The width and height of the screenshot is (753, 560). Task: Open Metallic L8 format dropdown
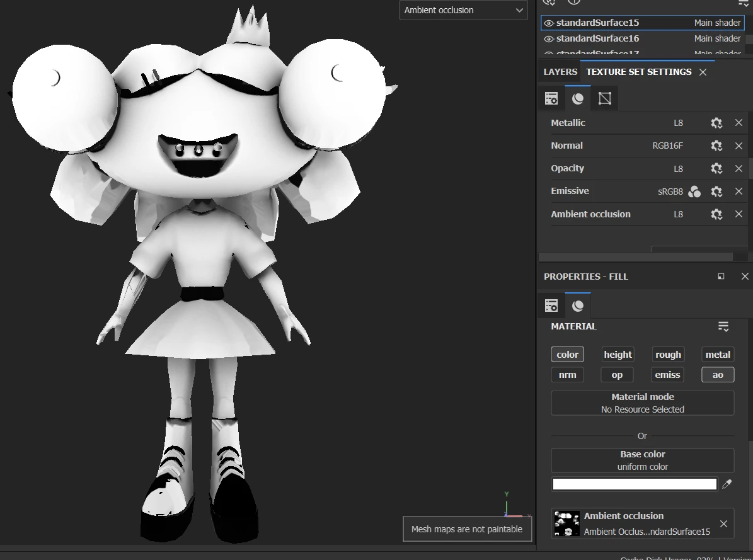(678, 123)
